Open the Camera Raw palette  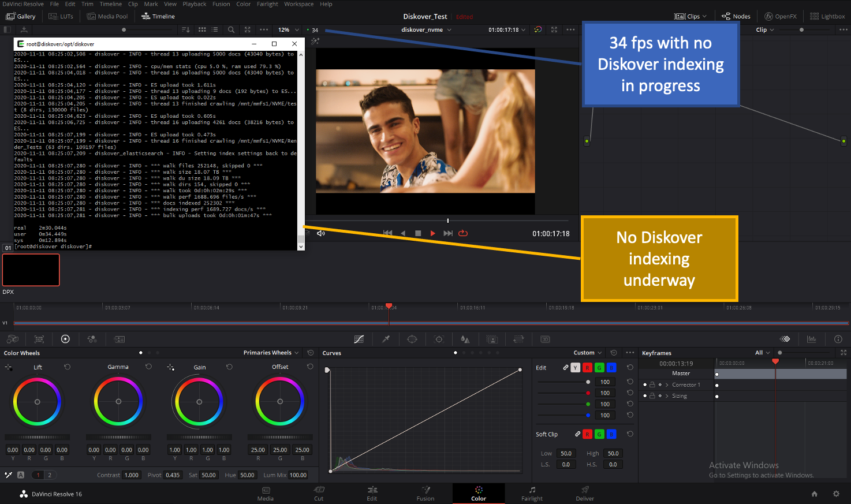[13, 339]
